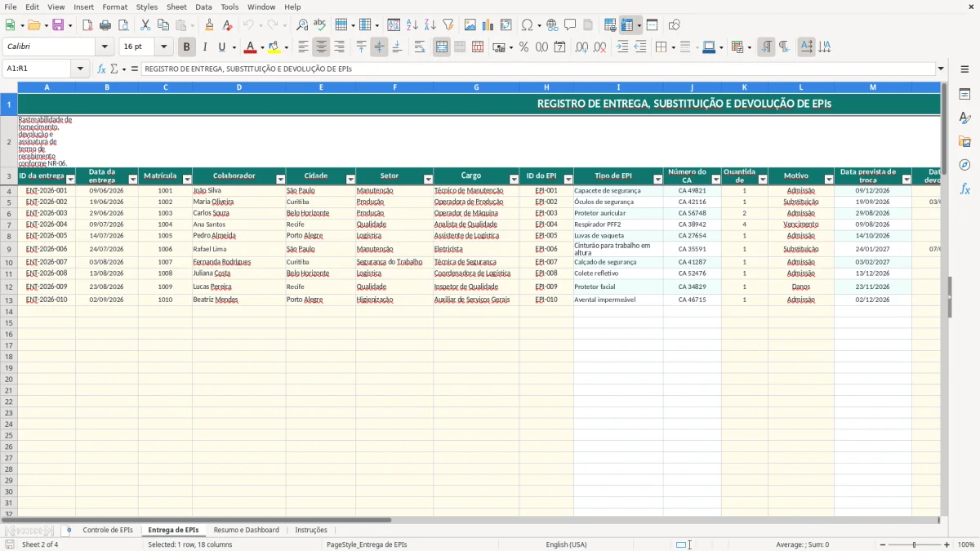Open the Sheet menu
Image resolution: width=980 pixels, height=551 pixels.
176,7
